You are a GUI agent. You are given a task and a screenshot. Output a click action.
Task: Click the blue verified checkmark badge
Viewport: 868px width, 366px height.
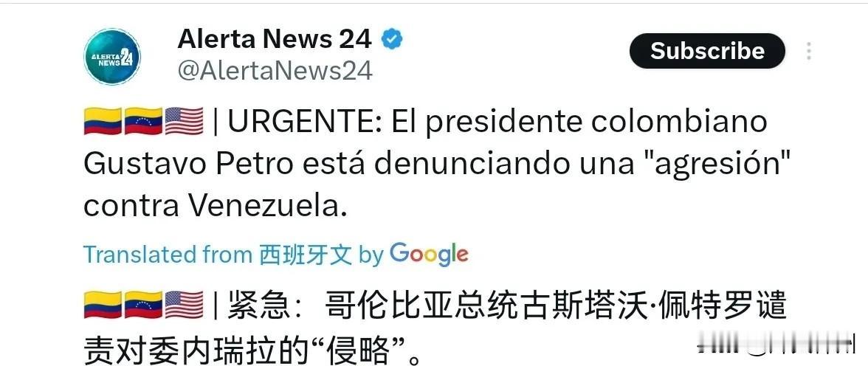(392, 39)
